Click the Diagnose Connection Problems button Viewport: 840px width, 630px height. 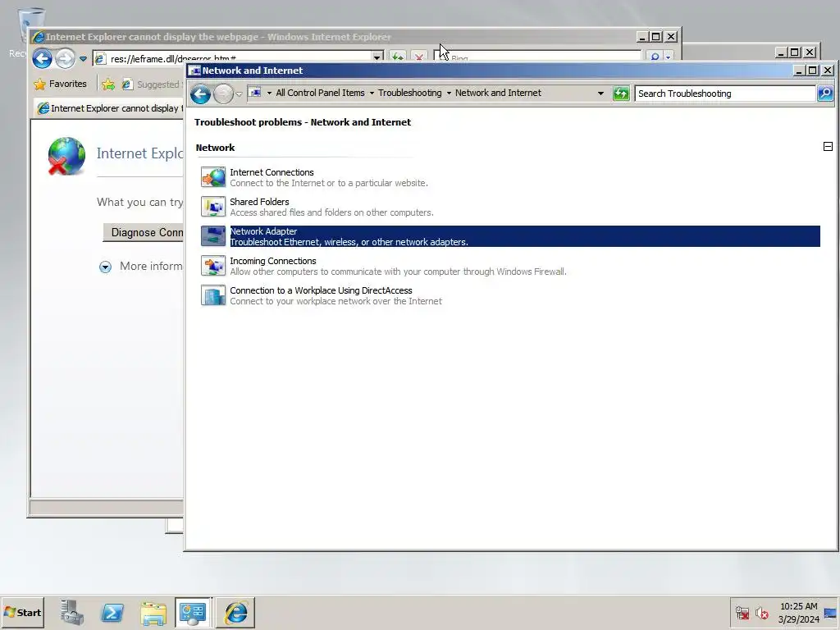143,232
